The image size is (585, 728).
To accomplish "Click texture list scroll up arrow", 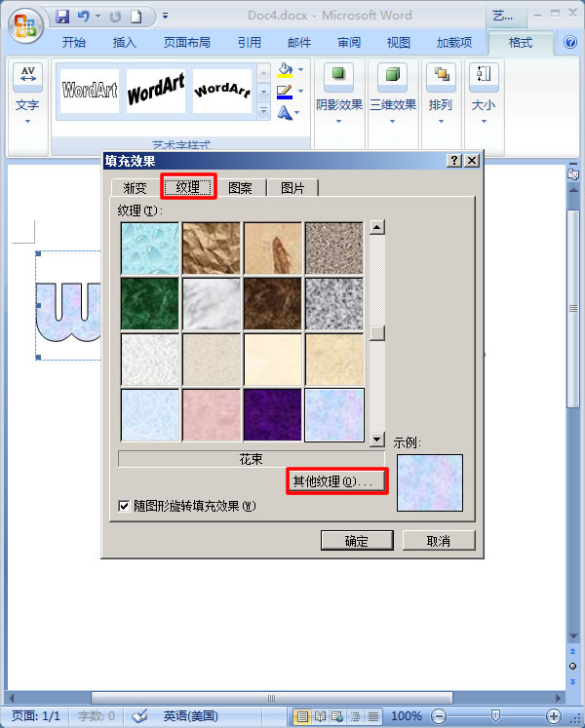I will point(377,227).
